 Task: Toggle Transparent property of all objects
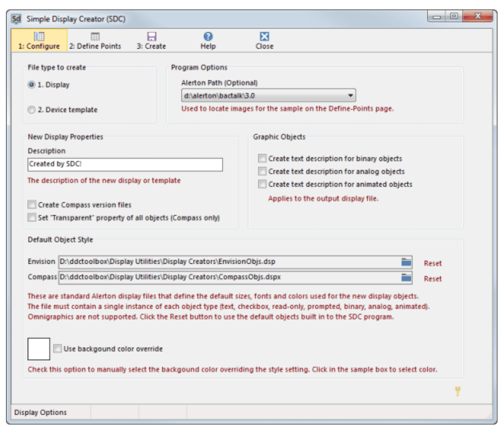[32, 217]
